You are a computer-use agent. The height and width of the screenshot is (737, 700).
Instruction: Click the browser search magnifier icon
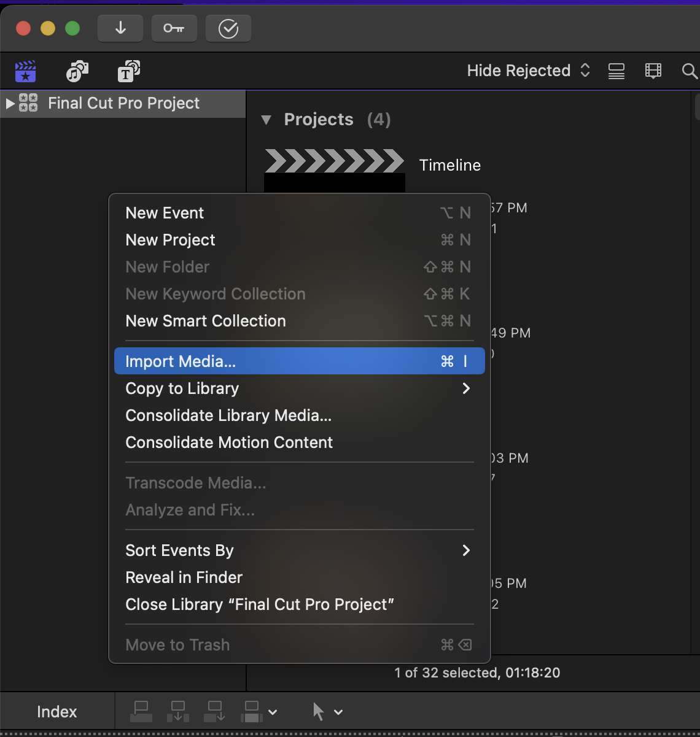(x=690, y=71)
